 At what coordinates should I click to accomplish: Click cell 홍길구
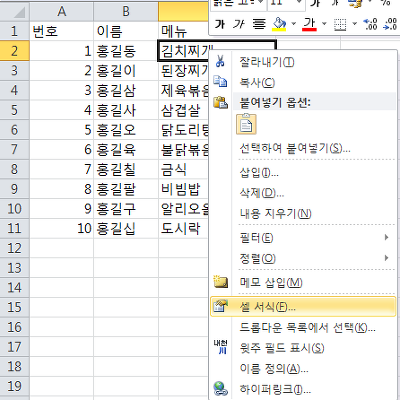(126, 209)
